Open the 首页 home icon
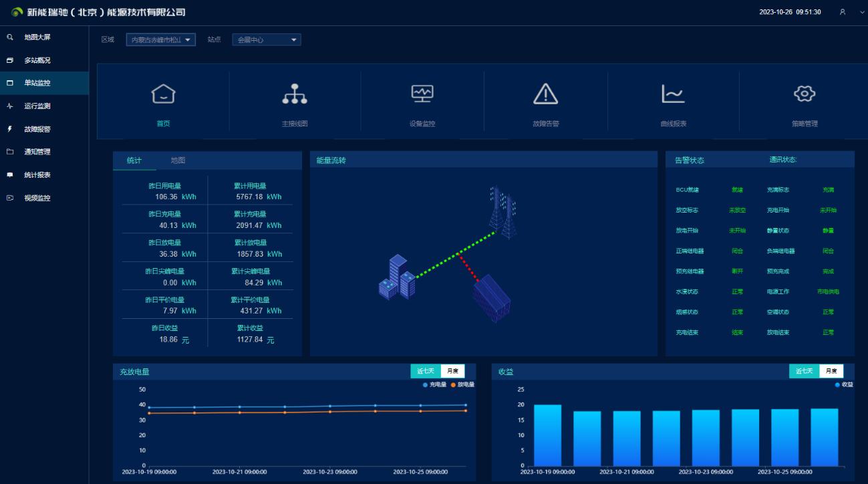Image resolution: width=868 pixels, height=484 pixels. 163,94
